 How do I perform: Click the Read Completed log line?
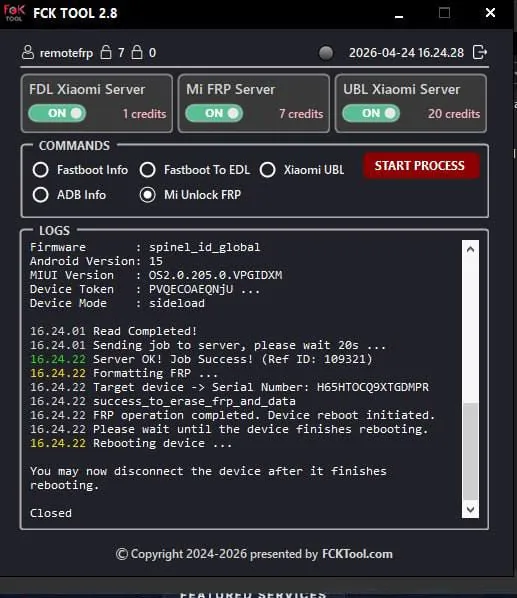click(114, 331)
